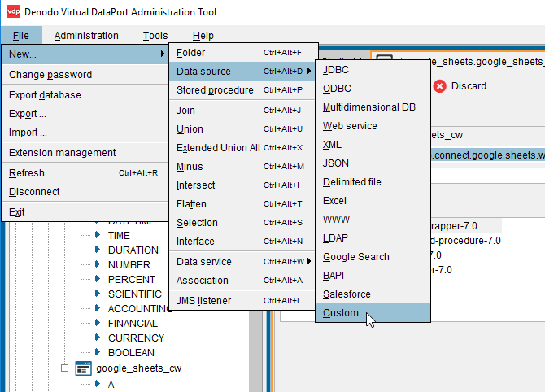The image size is (545, 392).
Task: Click the connect.google.sheets class name field
Action: point(487,155)
